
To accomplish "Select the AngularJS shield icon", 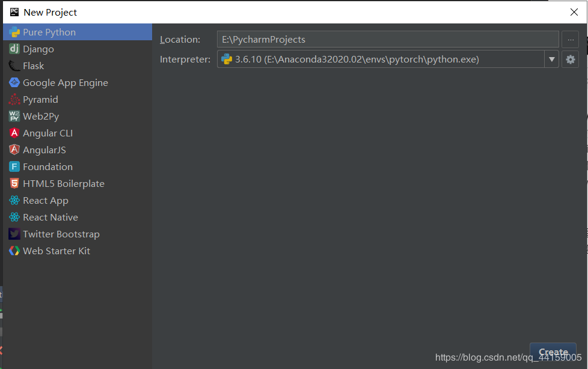I will click(x=14, y=150).
